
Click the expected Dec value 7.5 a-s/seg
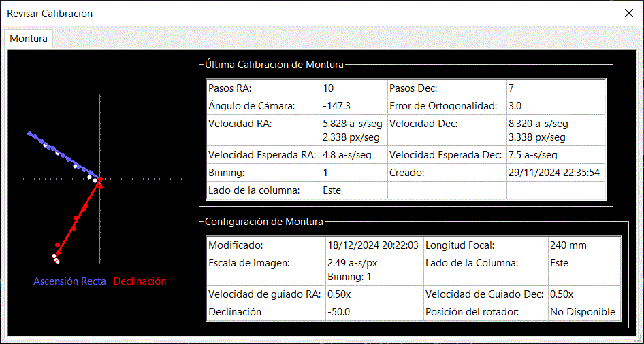click(533, 155)
